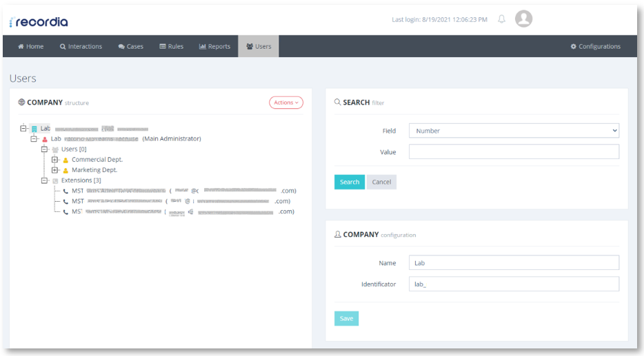
Task: Select the Extensions [3] tree item
Action: pos(81,180)
